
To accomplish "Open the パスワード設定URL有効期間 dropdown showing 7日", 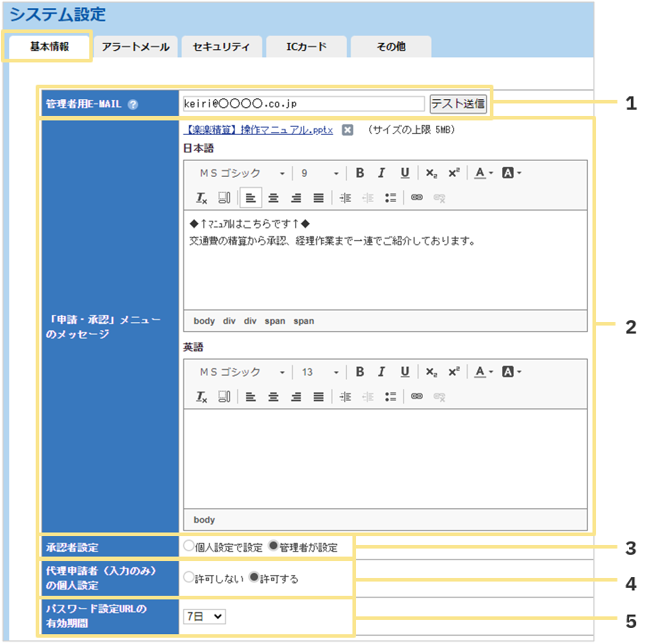I will [x=204, y=616].
